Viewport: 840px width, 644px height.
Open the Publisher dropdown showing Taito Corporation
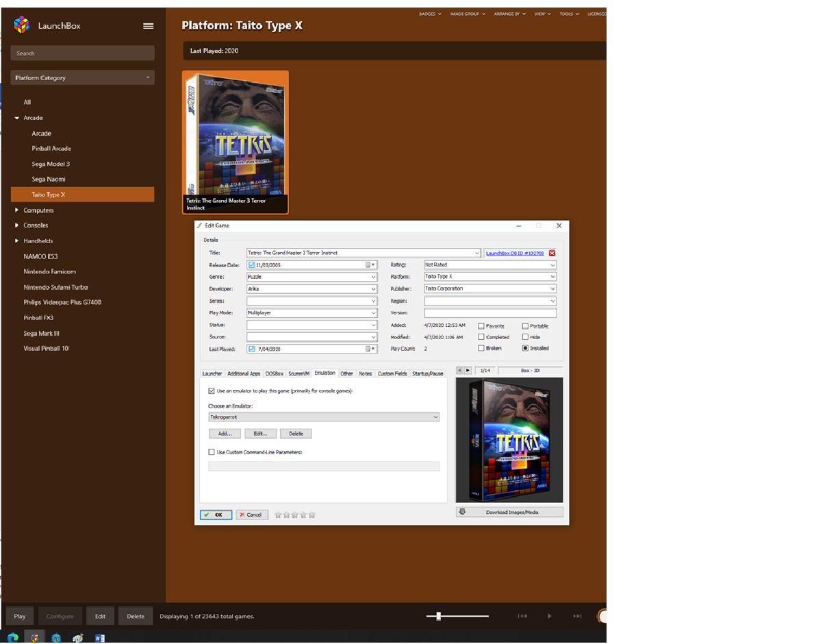(x=490, y=288)
